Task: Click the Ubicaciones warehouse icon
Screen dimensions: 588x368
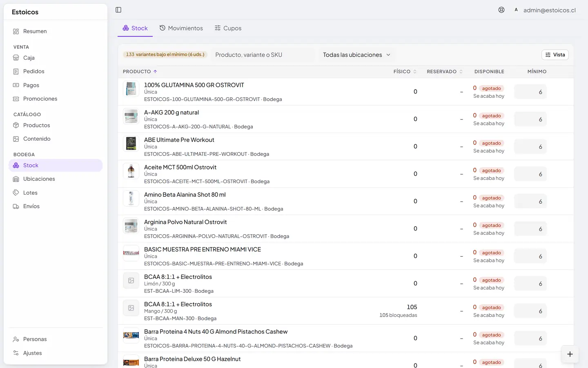Action: pos(16,179)
